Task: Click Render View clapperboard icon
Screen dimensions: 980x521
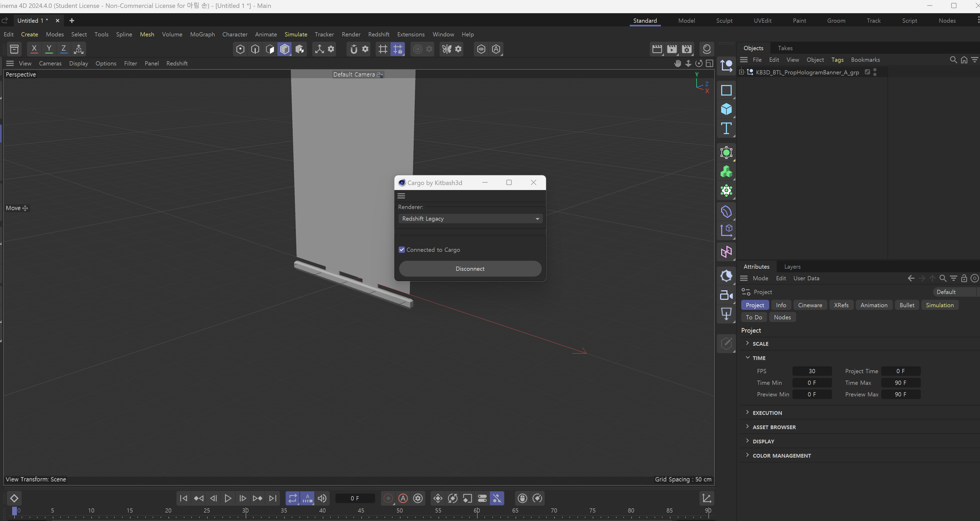Action: tap(657, 49)
